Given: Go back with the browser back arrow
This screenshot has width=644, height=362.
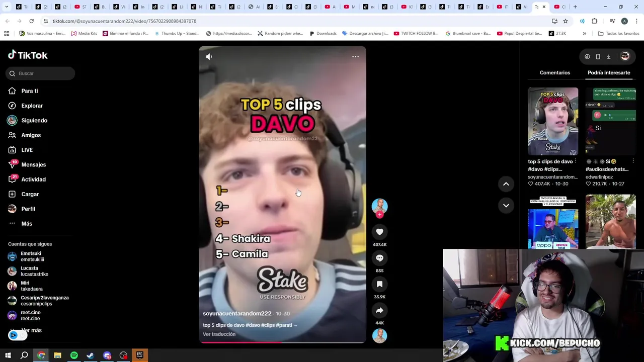Looking at the screenshot, I should 7,21.
